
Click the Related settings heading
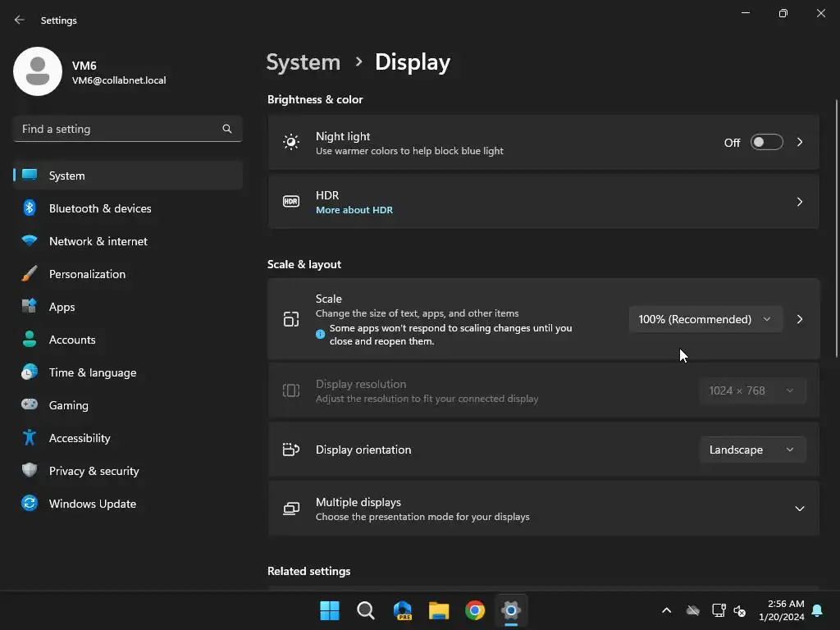pos(308,571)
